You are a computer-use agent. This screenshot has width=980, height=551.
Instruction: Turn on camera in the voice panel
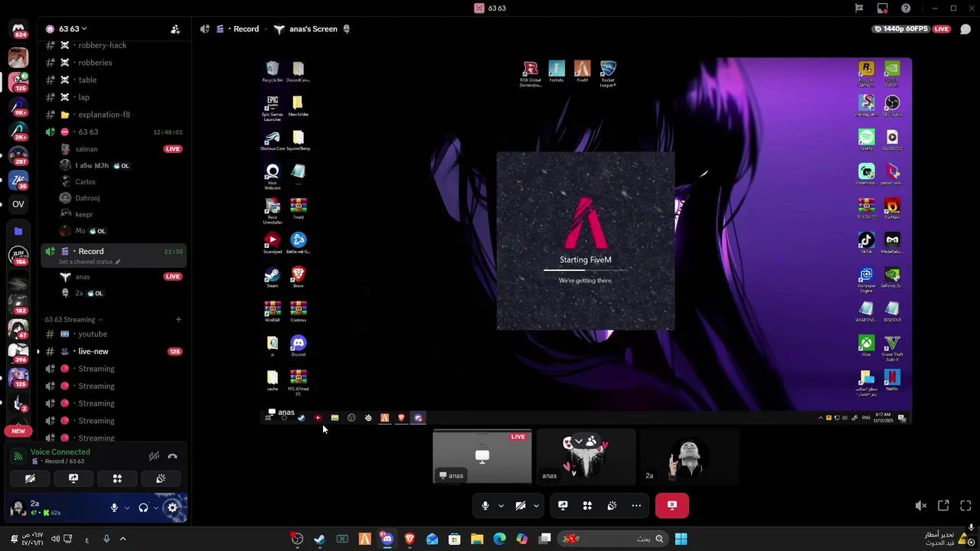pos(30,478)
